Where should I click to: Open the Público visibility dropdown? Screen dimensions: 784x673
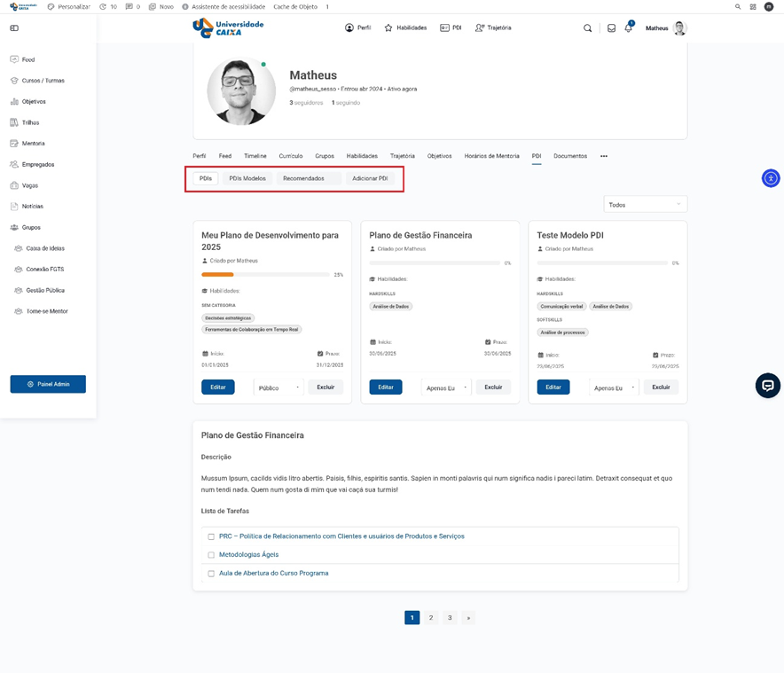point(278,387)
